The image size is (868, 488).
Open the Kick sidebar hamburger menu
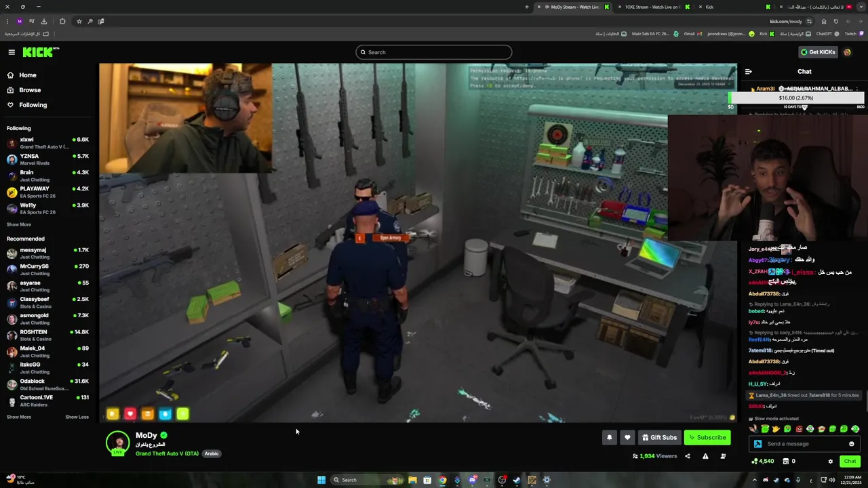coord(12,52)
